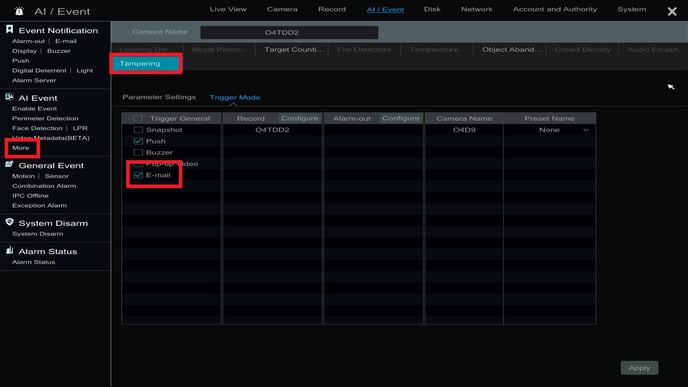Open the Record menu
Image resolution: width=688 pixels, height=387 pixels.
coord(332,9)
